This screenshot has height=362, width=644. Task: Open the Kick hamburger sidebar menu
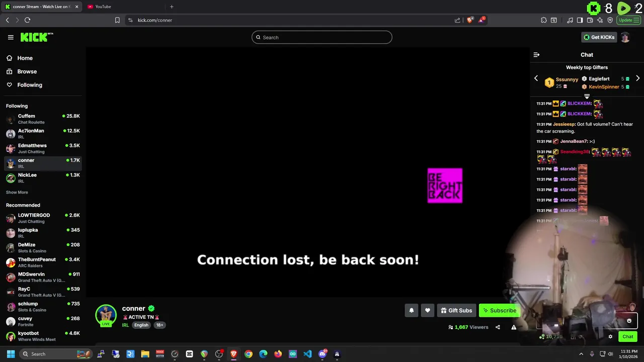point(11,37)
